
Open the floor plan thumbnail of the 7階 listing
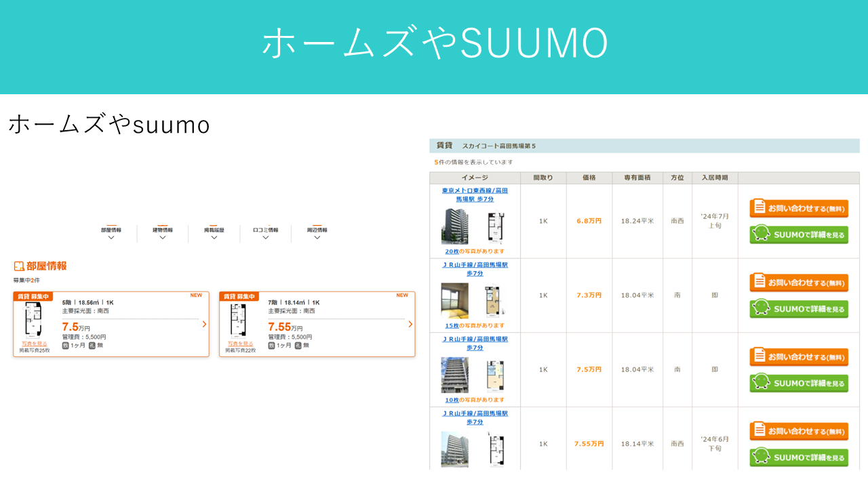(x=239, y=321)
